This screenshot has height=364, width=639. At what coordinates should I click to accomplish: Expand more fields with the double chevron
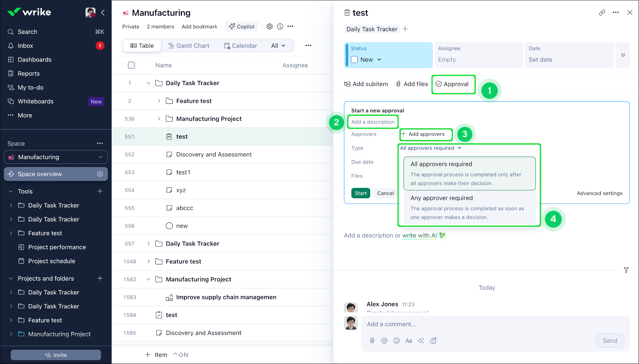click(x=623, y=55)
